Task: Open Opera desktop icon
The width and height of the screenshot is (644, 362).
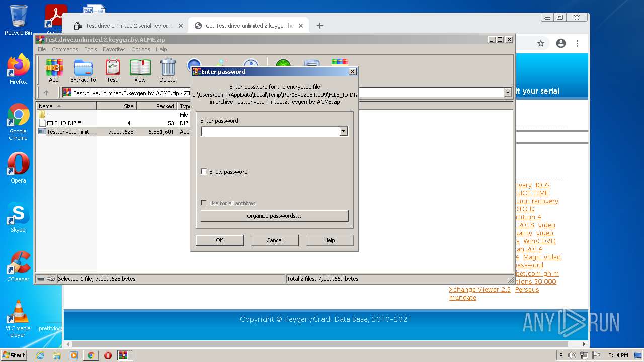Action: (18, 168)
